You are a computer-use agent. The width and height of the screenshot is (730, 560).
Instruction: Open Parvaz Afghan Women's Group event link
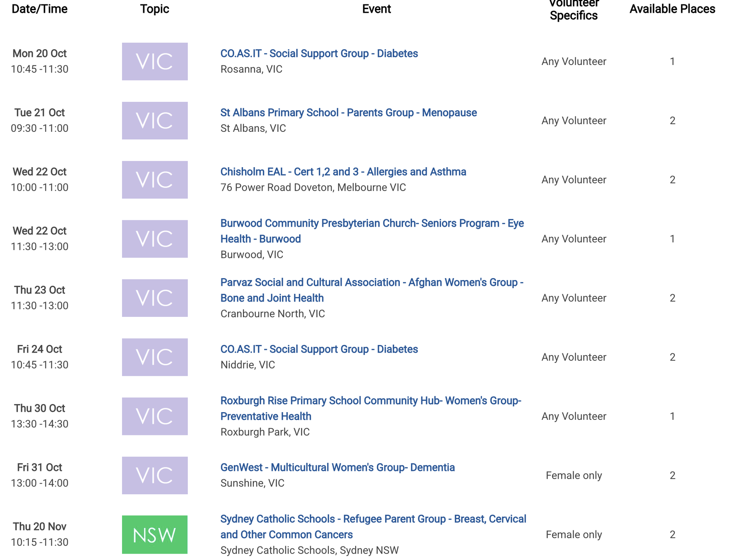tap(371, 283)
